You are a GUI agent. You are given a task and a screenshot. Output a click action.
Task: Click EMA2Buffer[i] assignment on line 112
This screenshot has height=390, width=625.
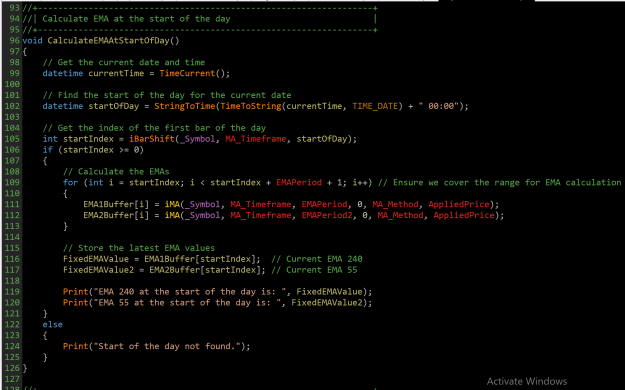(116, 215)
